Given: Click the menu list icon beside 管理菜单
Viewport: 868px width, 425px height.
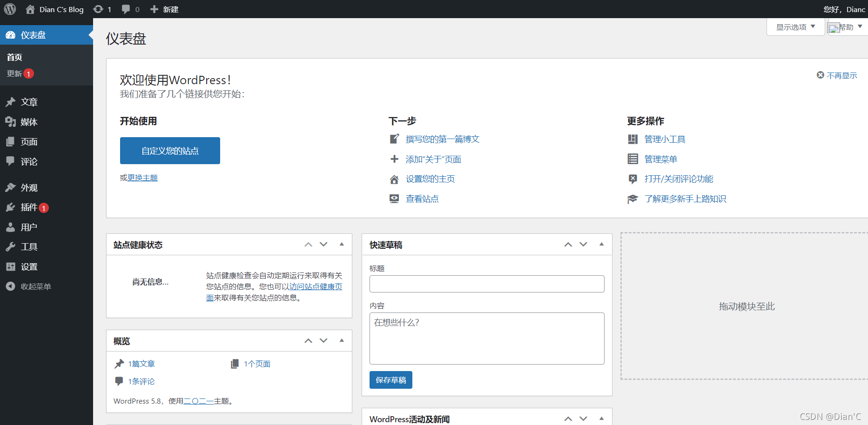Looking at the screenshot, I should [633, 159].
